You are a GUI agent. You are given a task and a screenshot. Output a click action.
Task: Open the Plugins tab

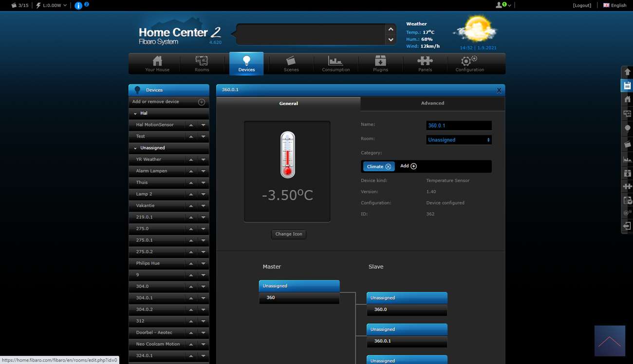coord(380,64)
